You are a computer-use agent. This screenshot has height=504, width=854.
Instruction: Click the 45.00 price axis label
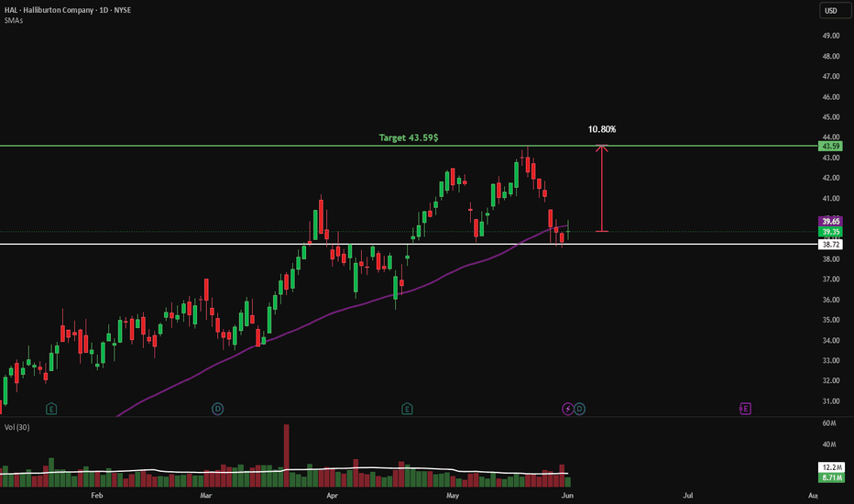coord(830,117)
